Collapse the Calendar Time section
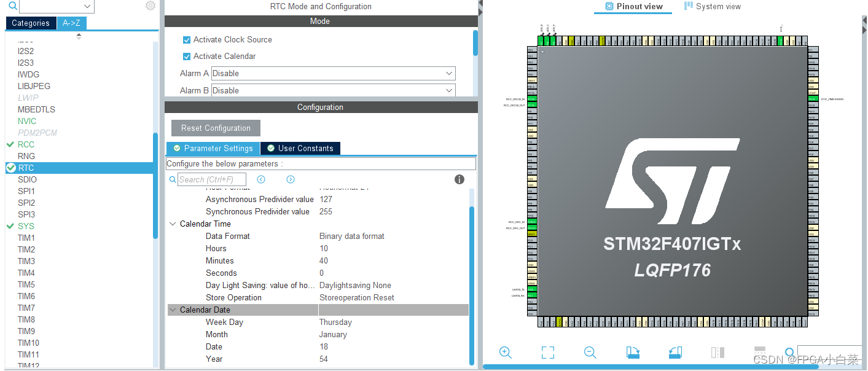The height and width of the screenshot is (371, 868). [x=173, y=224]
